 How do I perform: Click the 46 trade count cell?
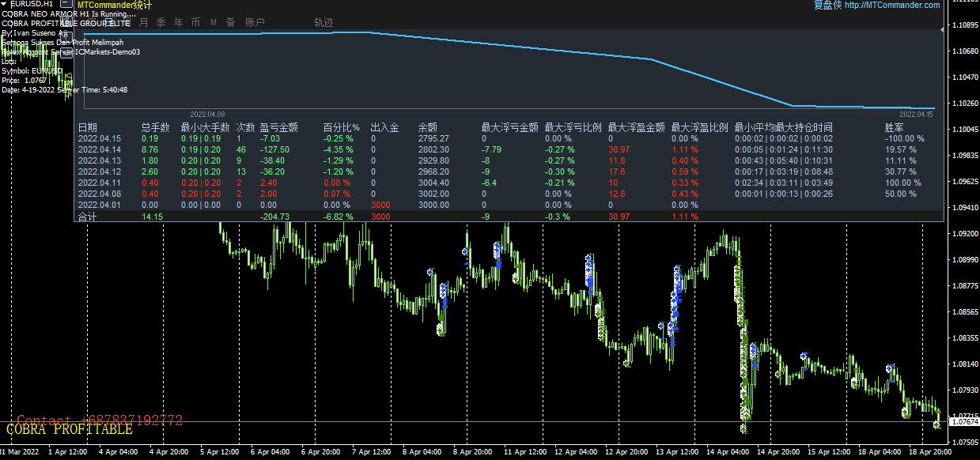(241, 149)
